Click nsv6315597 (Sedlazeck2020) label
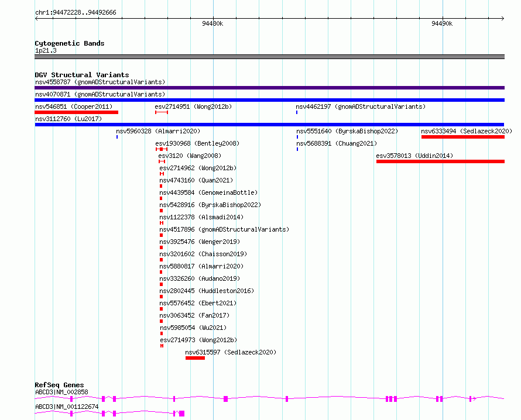This screenshot has height=420, width=521. pyautogui.click(x=231, y=352)
